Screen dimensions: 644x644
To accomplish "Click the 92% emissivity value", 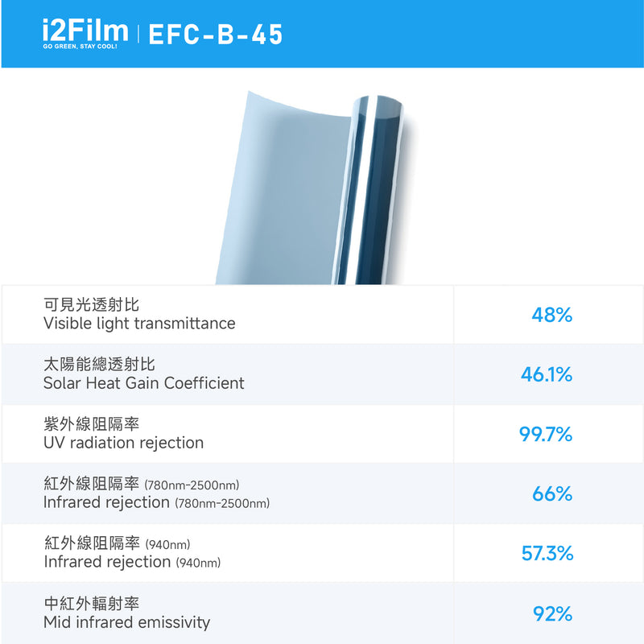I will (x=552, y=614).
